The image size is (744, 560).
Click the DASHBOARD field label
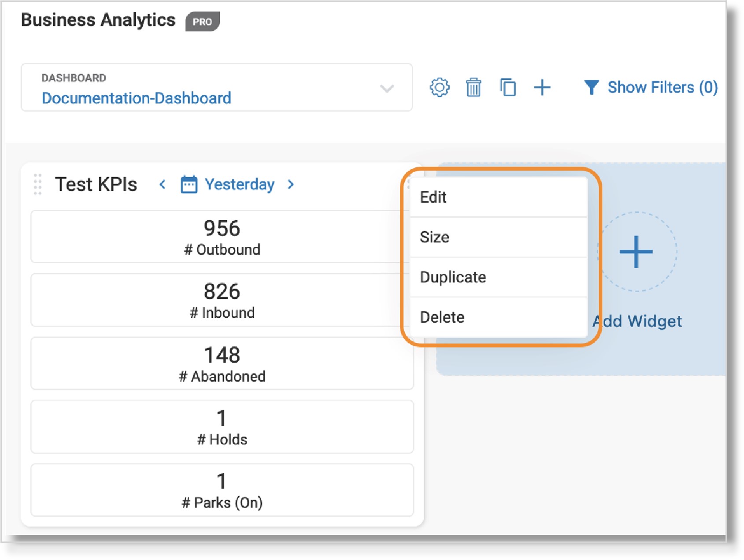74,78
